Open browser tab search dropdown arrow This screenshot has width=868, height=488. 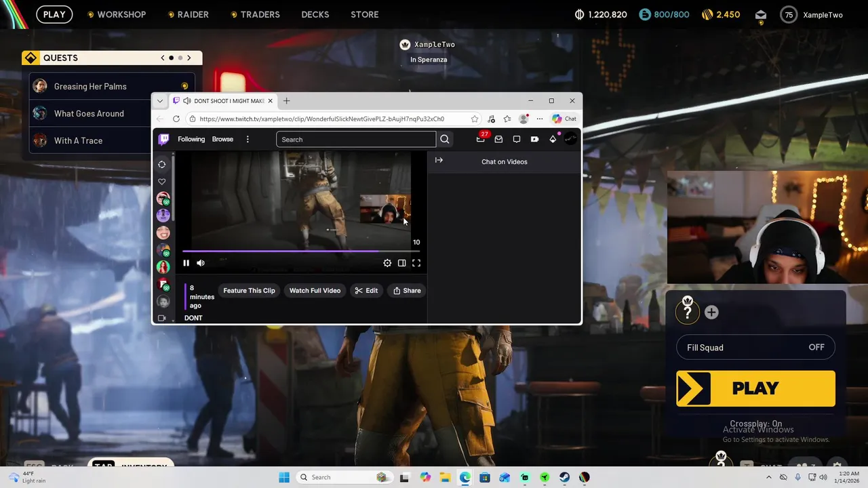coord(160,101)
